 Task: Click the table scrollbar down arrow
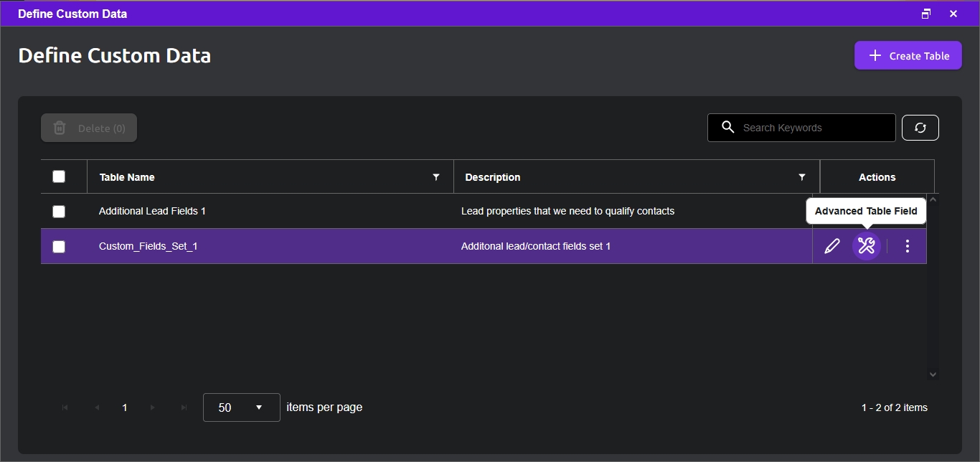click(933, 374)
